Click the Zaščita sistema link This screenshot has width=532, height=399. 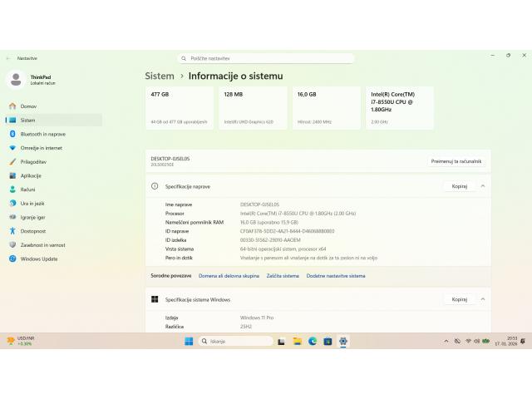pyautogui.click(x=283, y=276)
